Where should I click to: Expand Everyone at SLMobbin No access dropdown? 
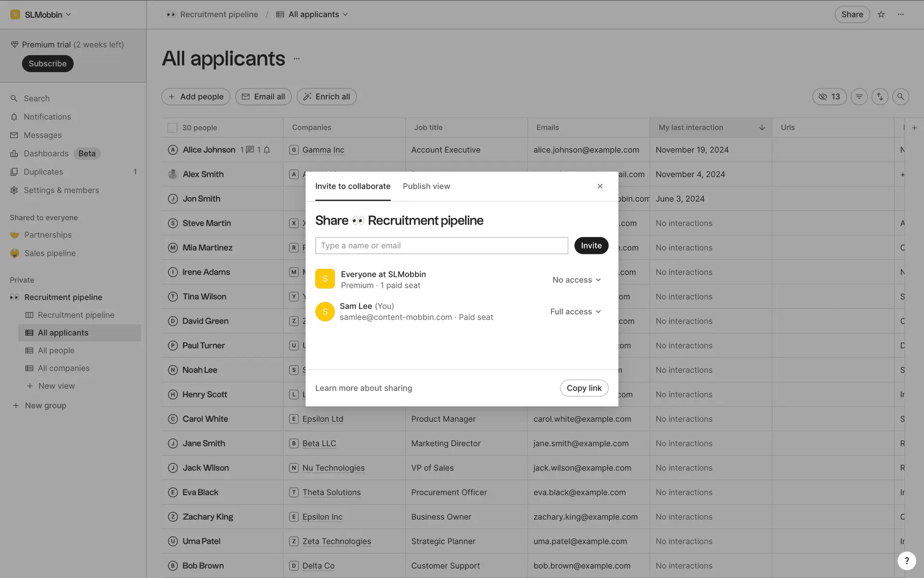coord(577,280)
